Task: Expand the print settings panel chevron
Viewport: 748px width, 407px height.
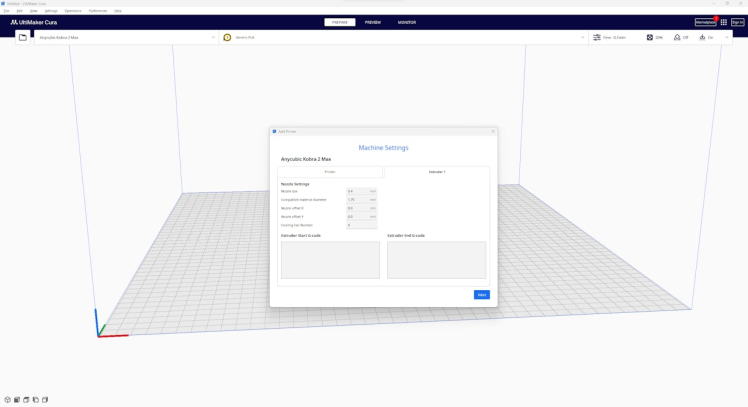Action: (x=727, y=37)
